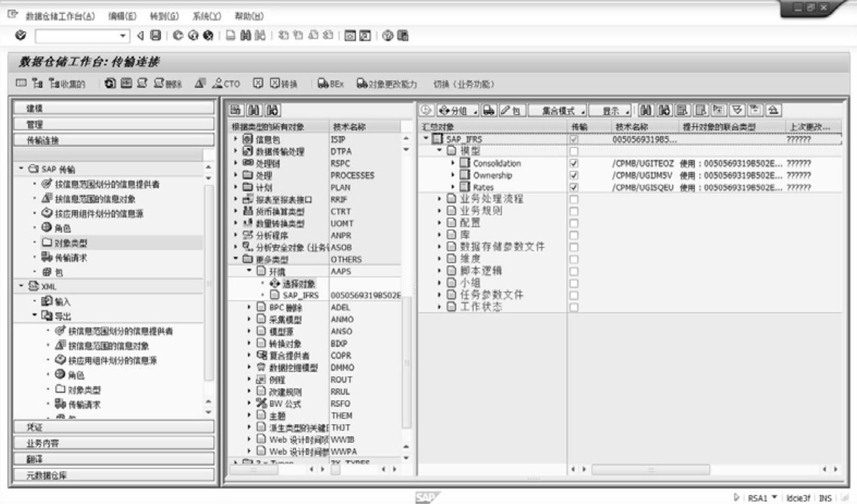The height and width of the screenshot is (504, 857).
Task: Toggle transport checkbox for Ownership
Action: tap(574, 175)
